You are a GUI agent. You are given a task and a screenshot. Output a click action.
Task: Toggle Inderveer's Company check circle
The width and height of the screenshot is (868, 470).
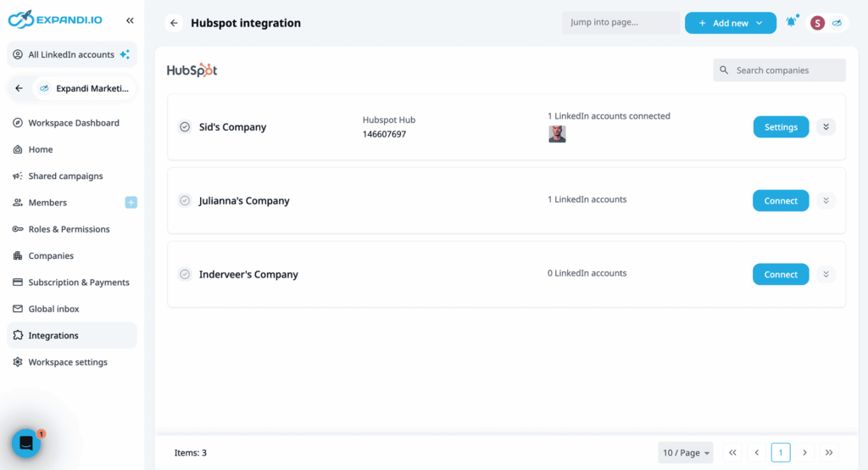(x=185, y=274)
